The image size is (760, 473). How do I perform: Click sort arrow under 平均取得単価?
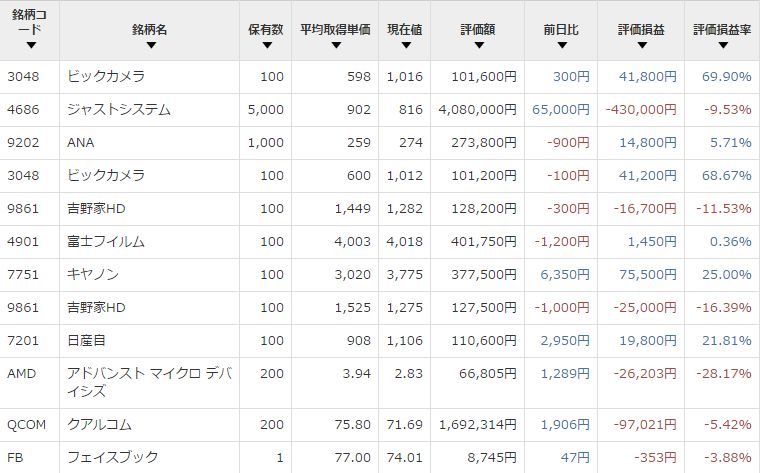tap(335, 45)
